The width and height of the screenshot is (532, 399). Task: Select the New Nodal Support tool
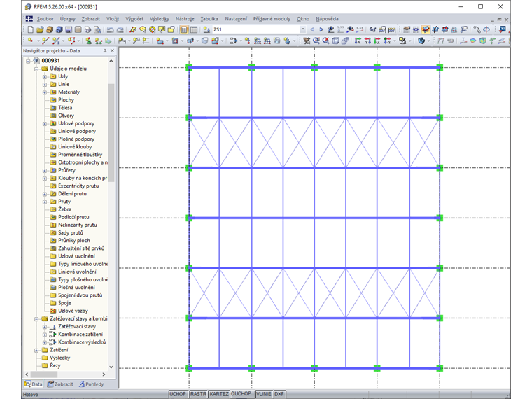(89, 41)
